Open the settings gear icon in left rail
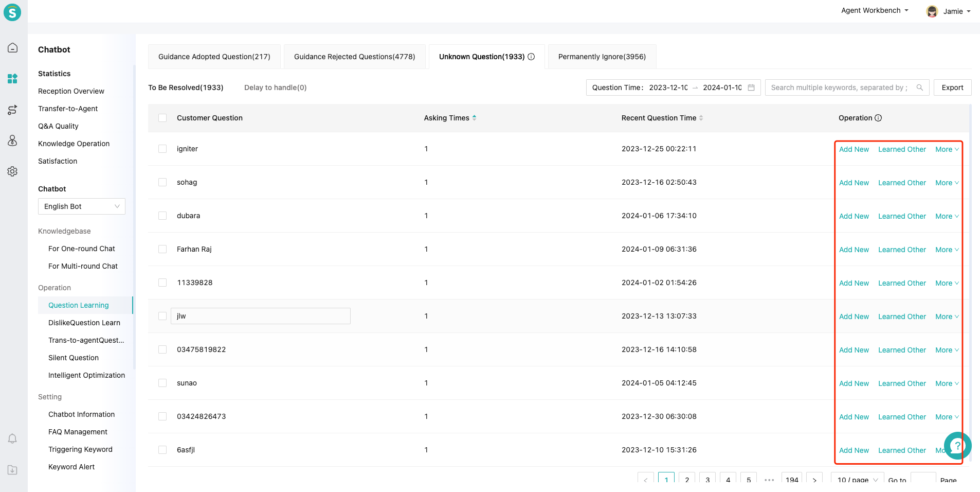The width and height of the screenshot is (980, 492). click(12, 171)
